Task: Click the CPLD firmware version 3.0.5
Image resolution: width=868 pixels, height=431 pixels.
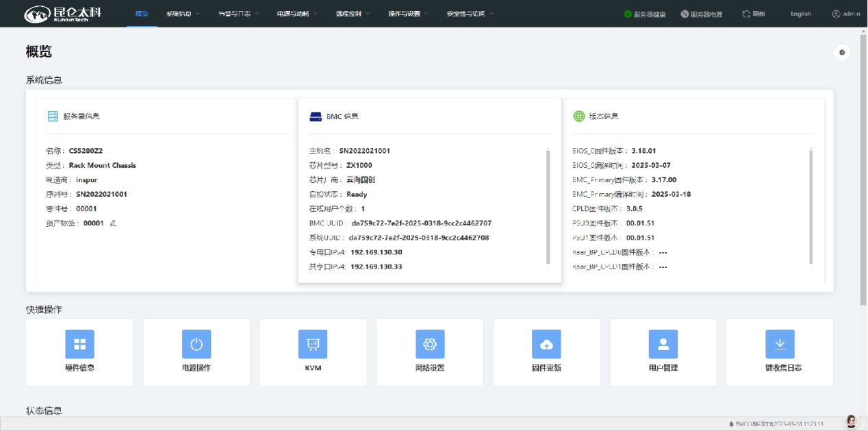Action: (634, 208)
